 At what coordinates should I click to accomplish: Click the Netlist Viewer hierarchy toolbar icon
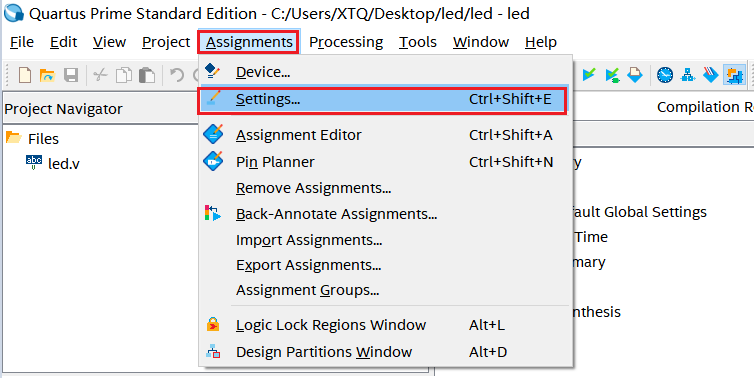[688, 75]
